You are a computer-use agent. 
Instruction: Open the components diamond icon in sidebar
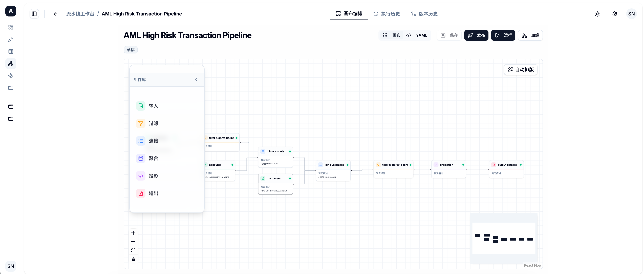click(11, 76)
